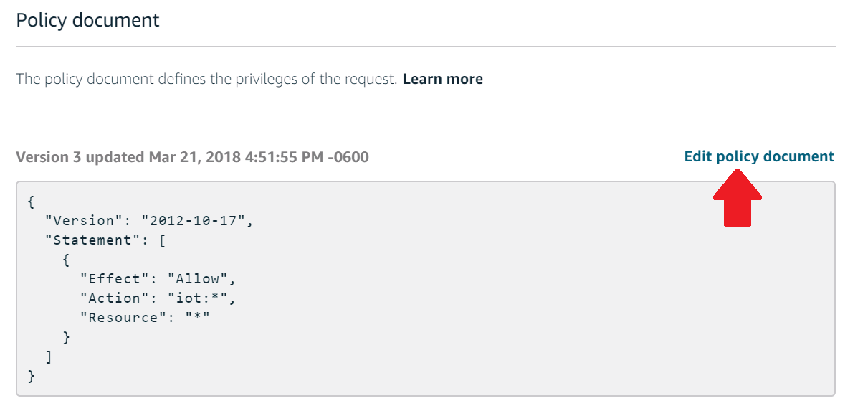Select the "2012-10-17" value in the JSON
The image size is (868, 416).
[x=193, y=220]
